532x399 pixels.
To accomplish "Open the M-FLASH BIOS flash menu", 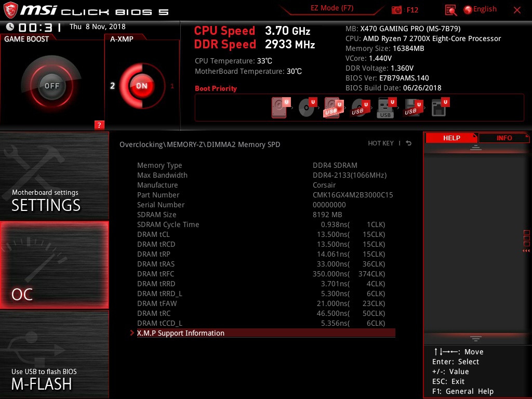I will tap(54, 354).
